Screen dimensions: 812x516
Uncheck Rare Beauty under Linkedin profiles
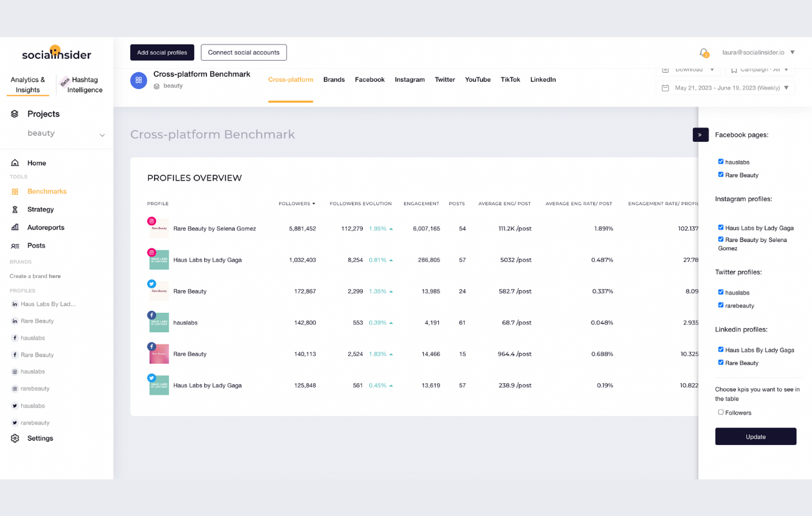pyautogui.click(x=720, y=362)
